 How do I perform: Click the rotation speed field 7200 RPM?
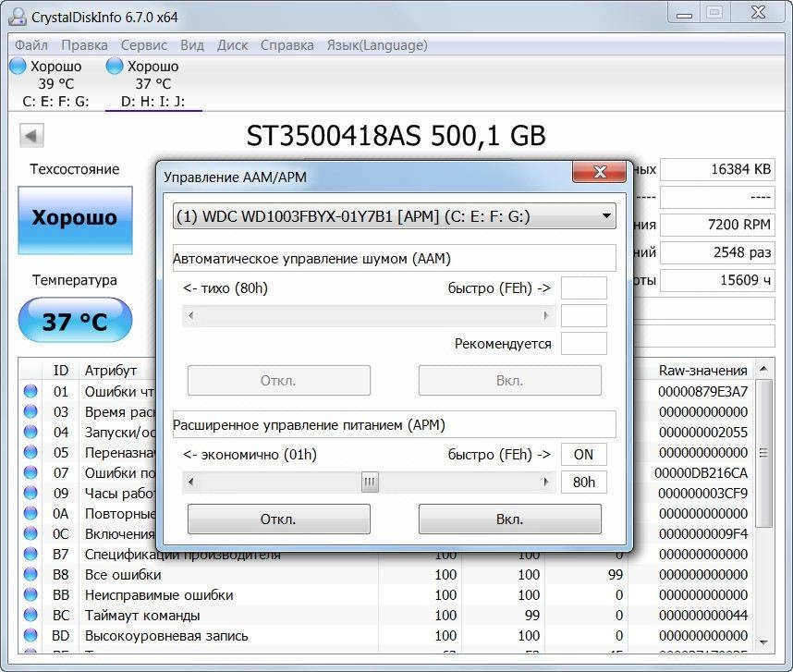tap(717, 224)
